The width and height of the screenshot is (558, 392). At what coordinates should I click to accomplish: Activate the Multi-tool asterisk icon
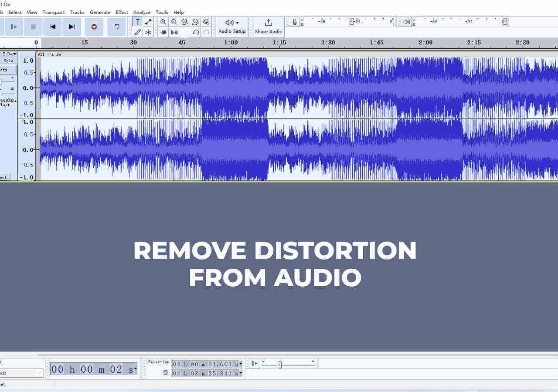coord(148,32)
